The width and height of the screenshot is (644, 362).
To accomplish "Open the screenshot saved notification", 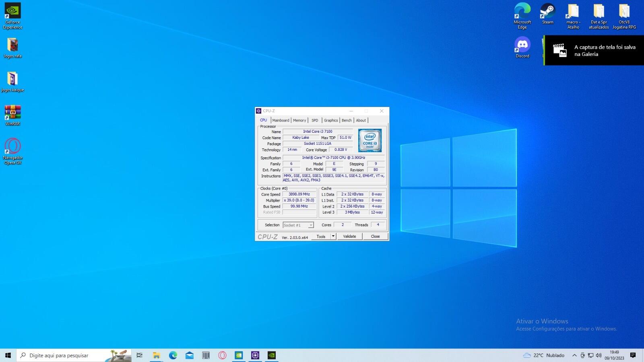I will pyautogui.click(x=594, y=50).
